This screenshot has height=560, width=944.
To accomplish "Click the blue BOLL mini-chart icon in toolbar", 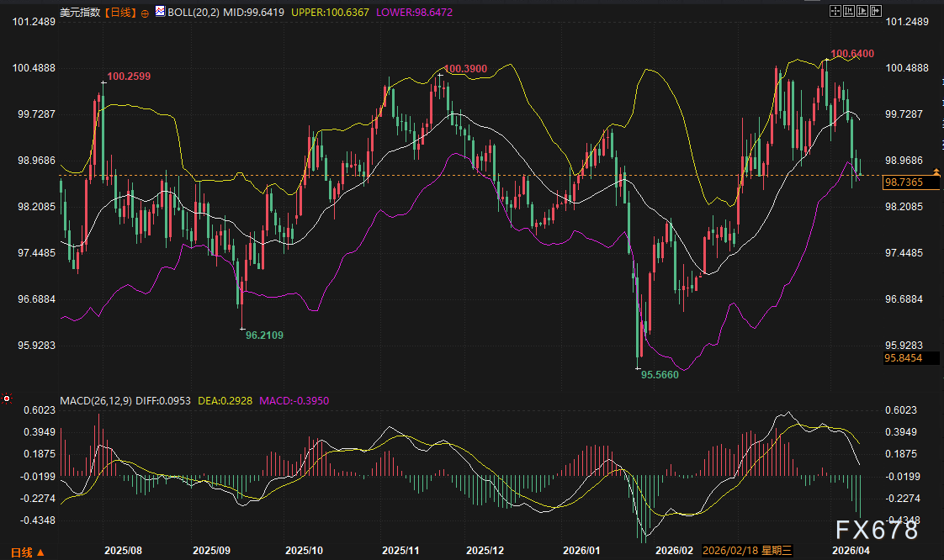I will [159, 11].
